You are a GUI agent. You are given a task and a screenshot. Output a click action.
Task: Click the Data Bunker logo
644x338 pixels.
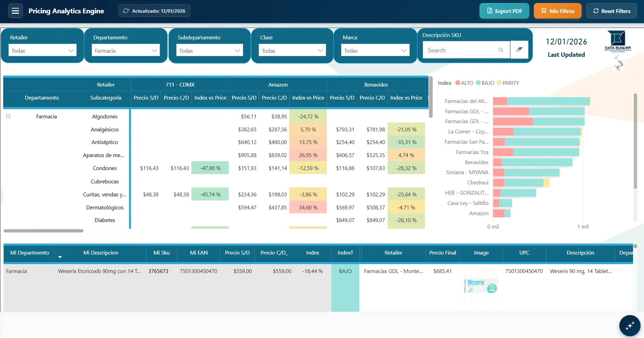[x=618, y=41]
